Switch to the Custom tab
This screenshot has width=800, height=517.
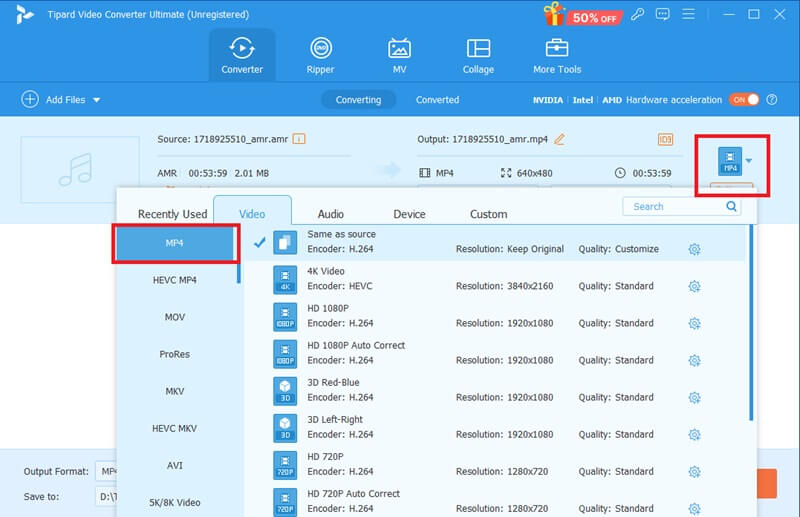click(488, 214)
